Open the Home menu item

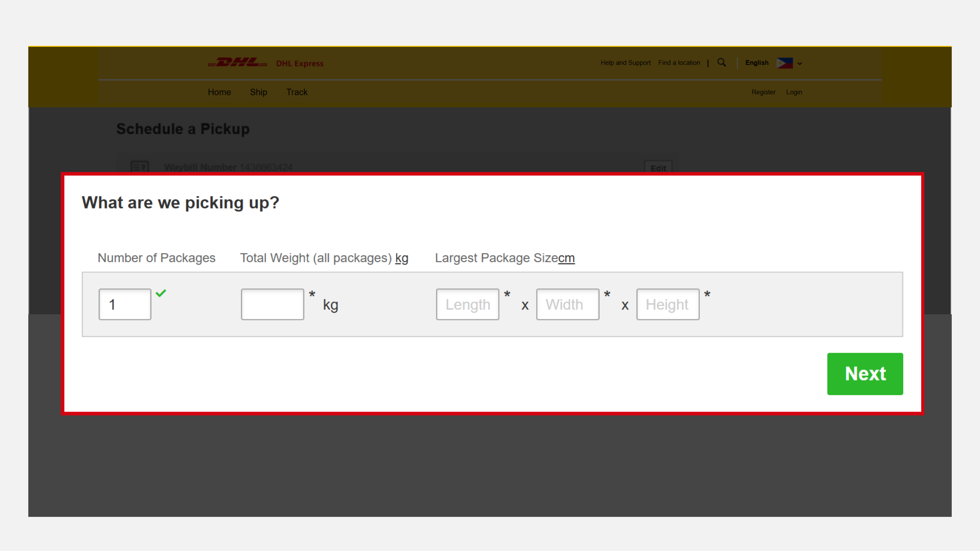click(219, 92)
